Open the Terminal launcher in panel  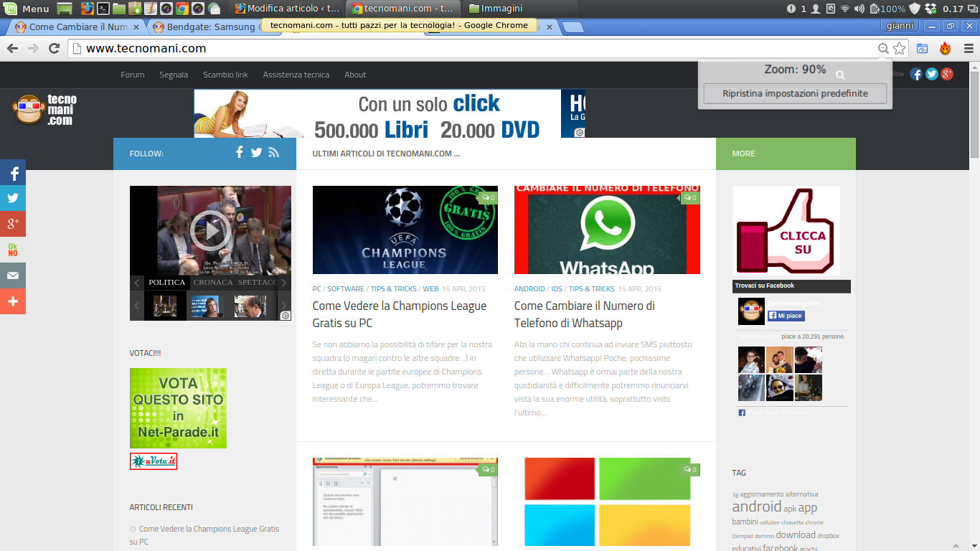point(103,9)
